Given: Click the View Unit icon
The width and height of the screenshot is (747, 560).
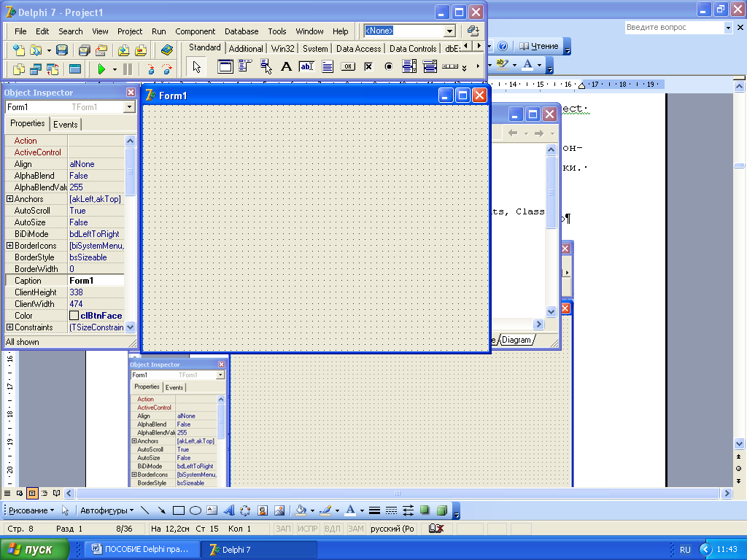Looking at the screenshot, I should 18,69.
